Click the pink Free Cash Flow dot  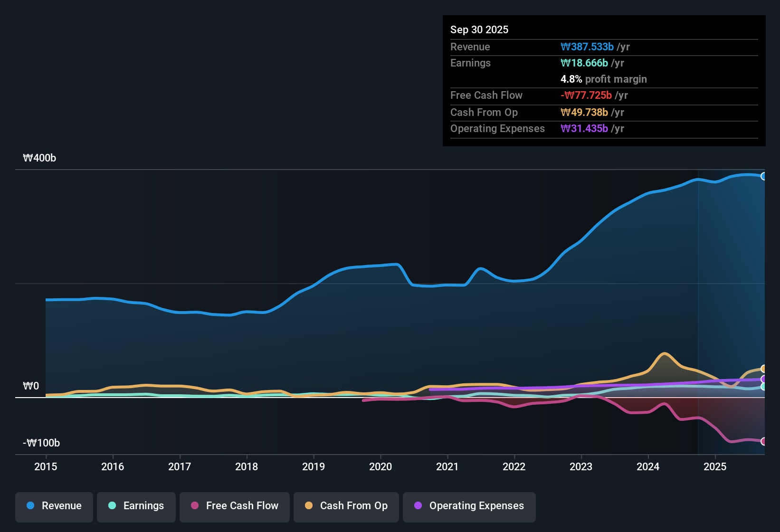(x=194, y=506)
